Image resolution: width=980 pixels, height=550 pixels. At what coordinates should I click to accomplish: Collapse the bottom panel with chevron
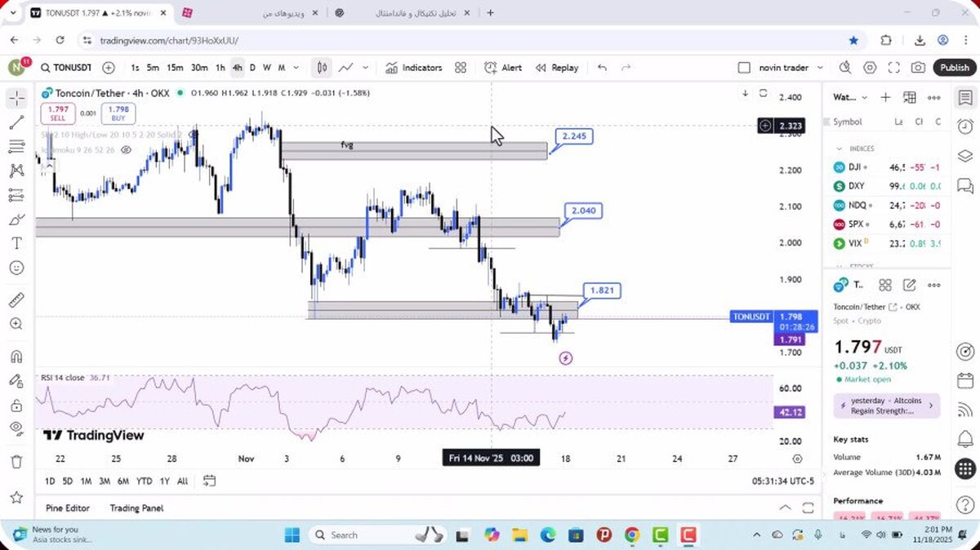(786, 508)
